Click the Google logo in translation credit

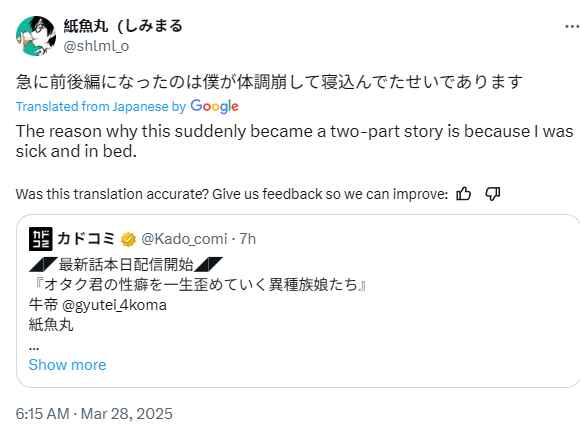tap(215, 106)
